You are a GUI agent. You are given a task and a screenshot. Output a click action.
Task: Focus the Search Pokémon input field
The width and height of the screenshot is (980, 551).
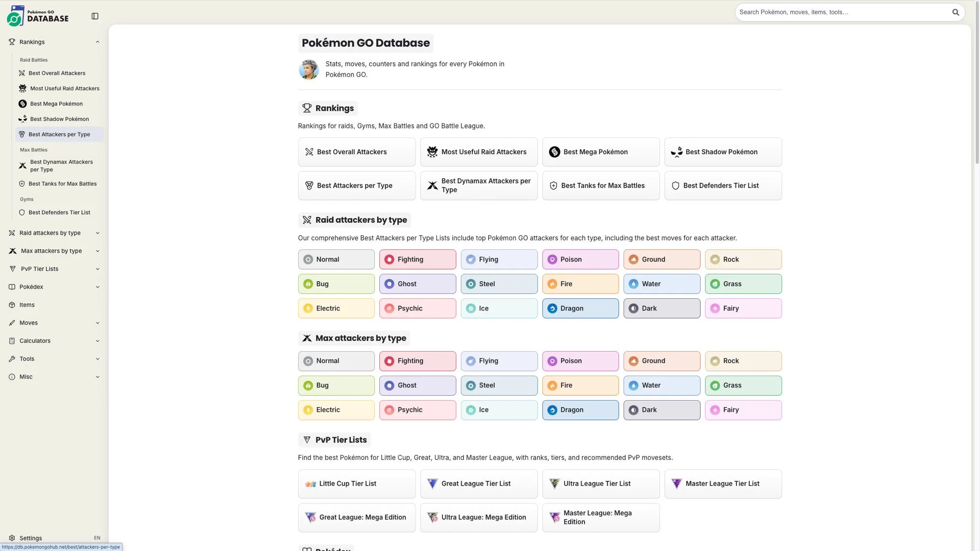(843, 12)
